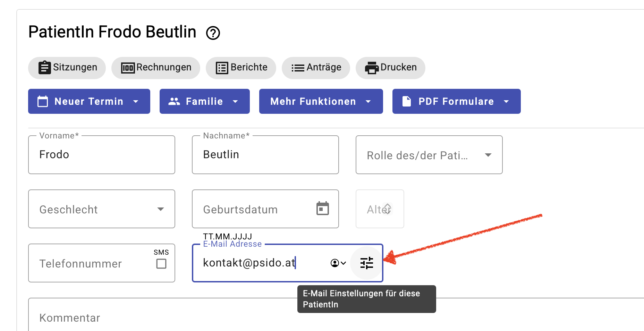Open the Rechnungen overview
This screenshot has width=644, height=331.
(155, 67)
